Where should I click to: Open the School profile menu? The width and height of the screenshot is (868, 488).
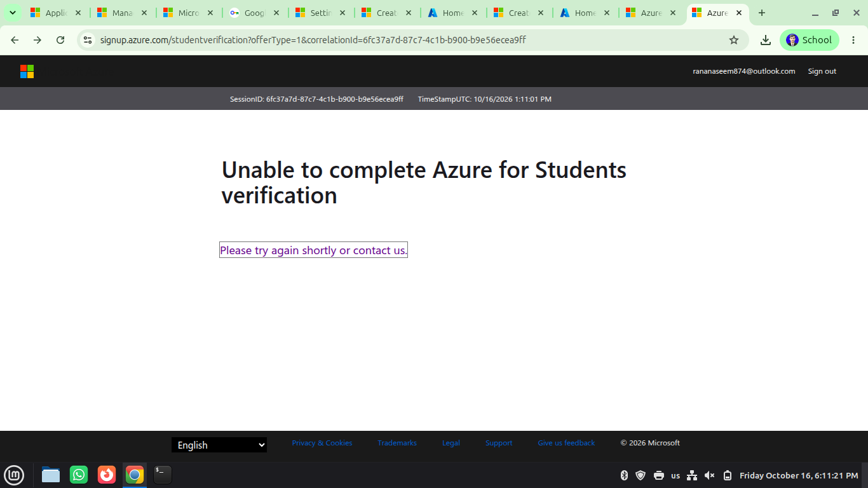pyautogui.click(x=809, y=40)
